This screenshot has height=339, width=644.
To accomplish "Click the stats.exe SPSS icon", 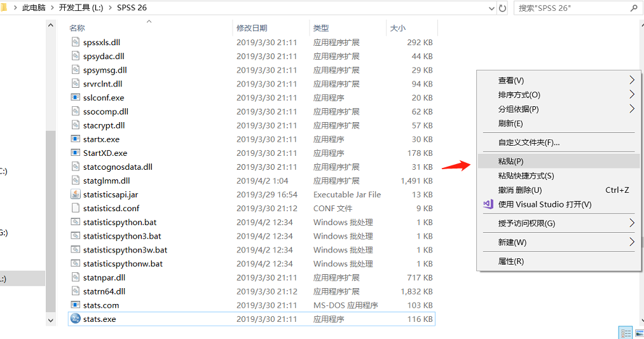I will 75,319.
